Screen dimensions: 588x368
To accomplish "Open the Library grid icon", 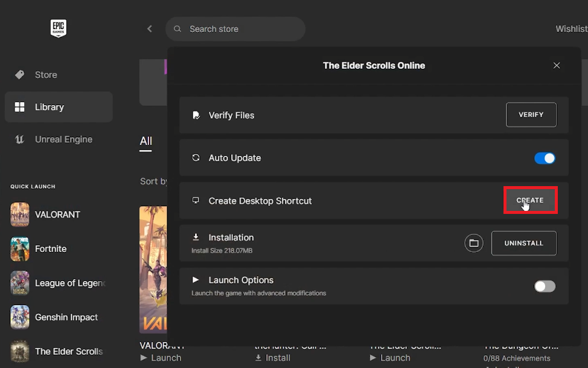I will coord(21,107).
